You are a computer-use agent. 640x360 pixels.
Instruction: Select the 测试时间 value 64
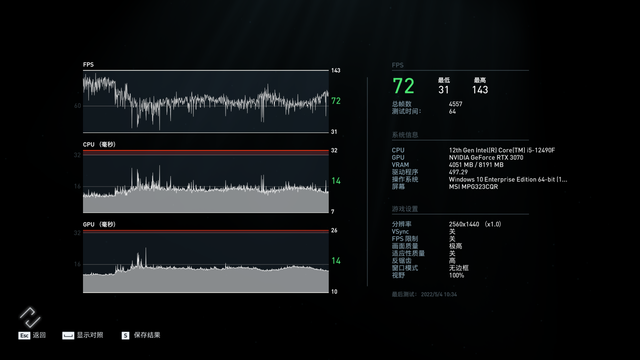[x=452, y=111]
